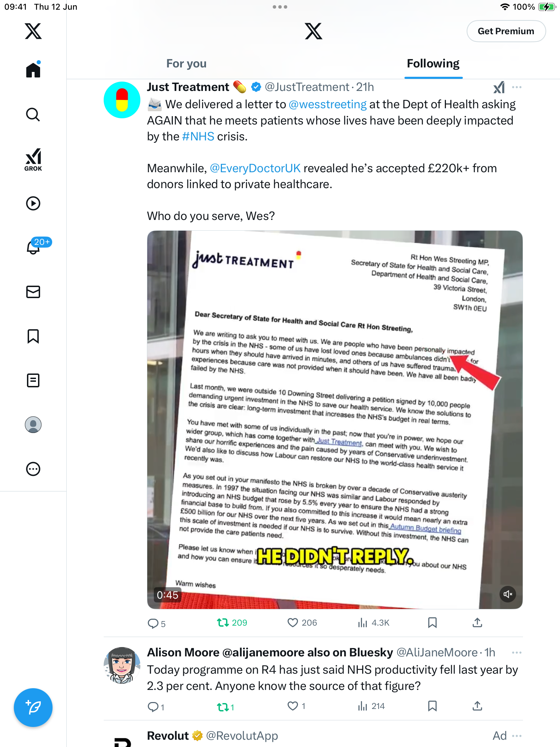
Task: Open Grok from the sidebar
Action: click(33, 159)
